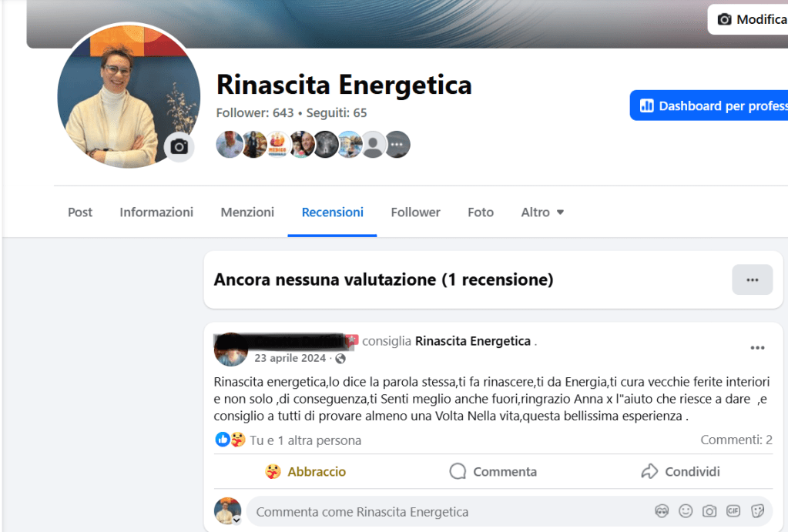Open the avatar sticker picker icon
Viewport: 788px width, 532px height.
point(662,511)
